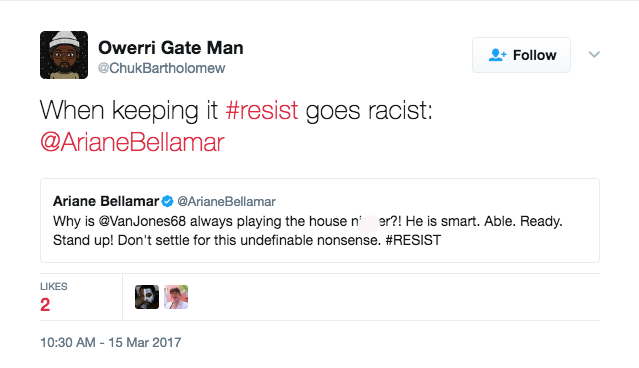
Task: Click the person-plus icon in Follow button
Action: 497,55
